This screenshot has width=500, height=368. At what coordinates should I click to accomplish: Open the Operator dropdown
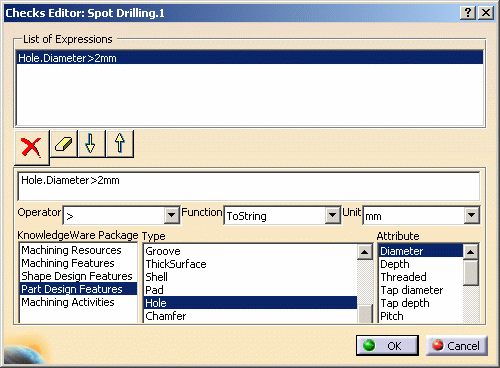click(172, 215)
